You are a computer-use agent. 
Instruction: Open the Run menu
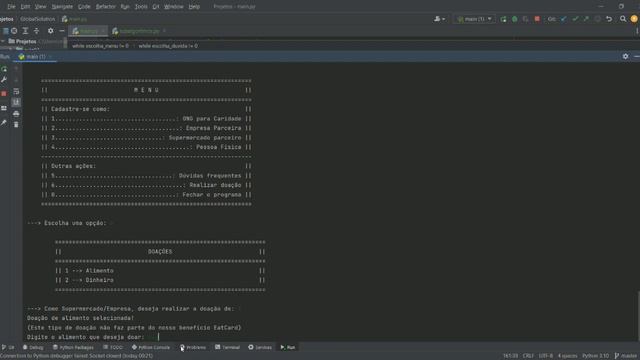coord(125,7)
